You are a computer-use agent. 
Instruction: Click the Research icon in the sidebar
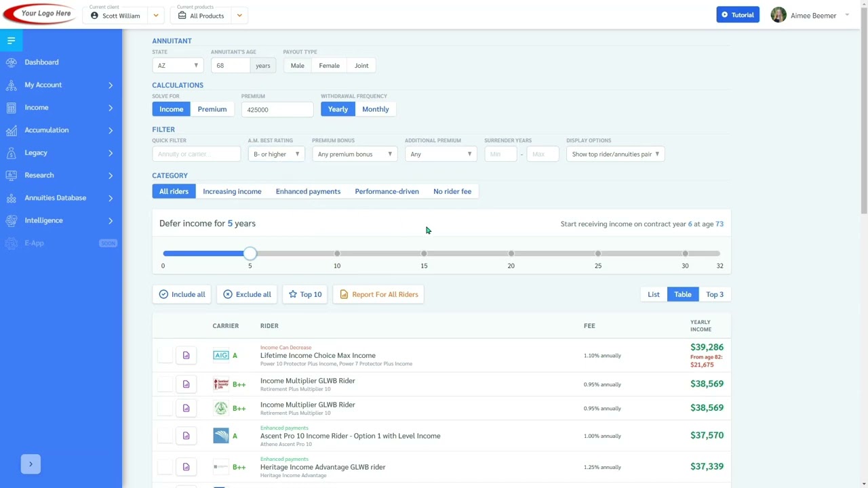point(11,176)
